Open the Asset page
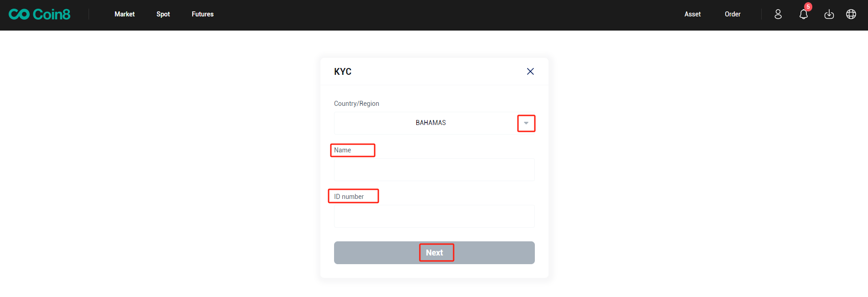 (x=692, y=14)
